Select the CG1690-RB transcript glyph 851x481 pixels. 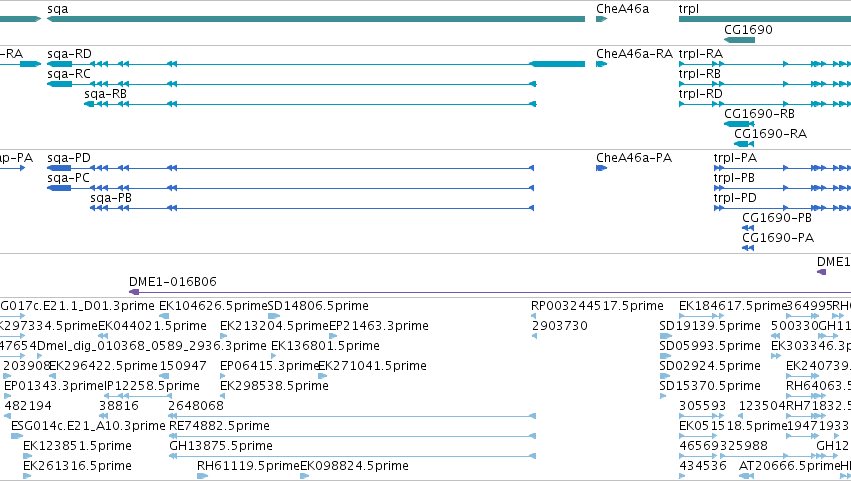739,124
